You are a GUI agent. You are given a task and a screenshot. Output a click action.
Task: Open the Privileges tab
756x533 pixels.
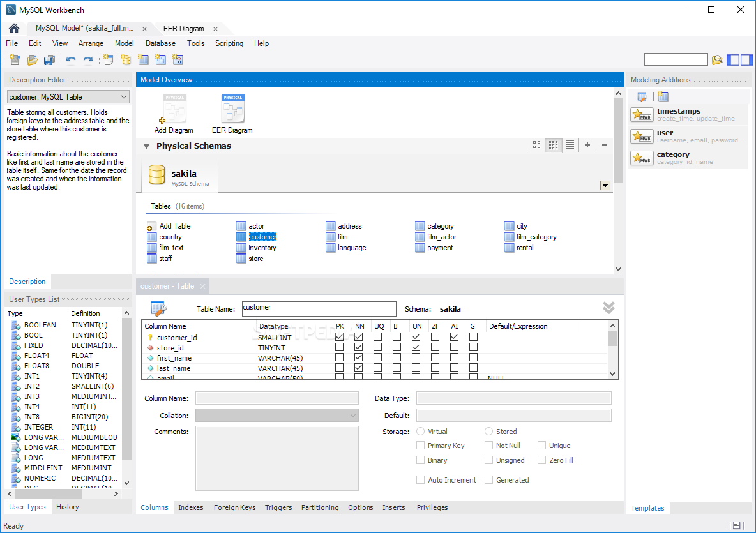[432, 507]
